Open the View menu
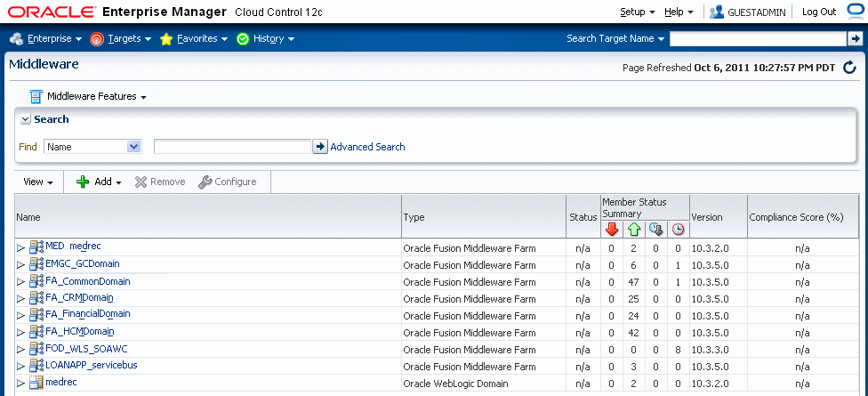 coord(38,182)
